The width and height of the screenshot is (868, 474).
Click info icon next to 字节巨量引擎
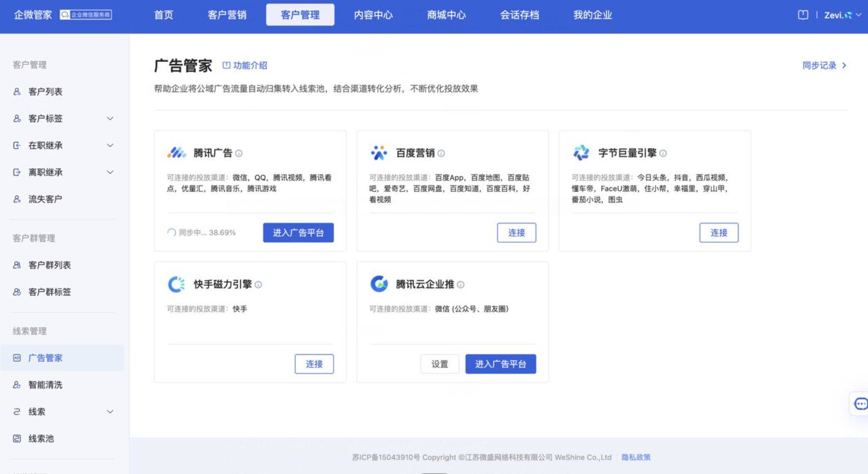point(663,153)
